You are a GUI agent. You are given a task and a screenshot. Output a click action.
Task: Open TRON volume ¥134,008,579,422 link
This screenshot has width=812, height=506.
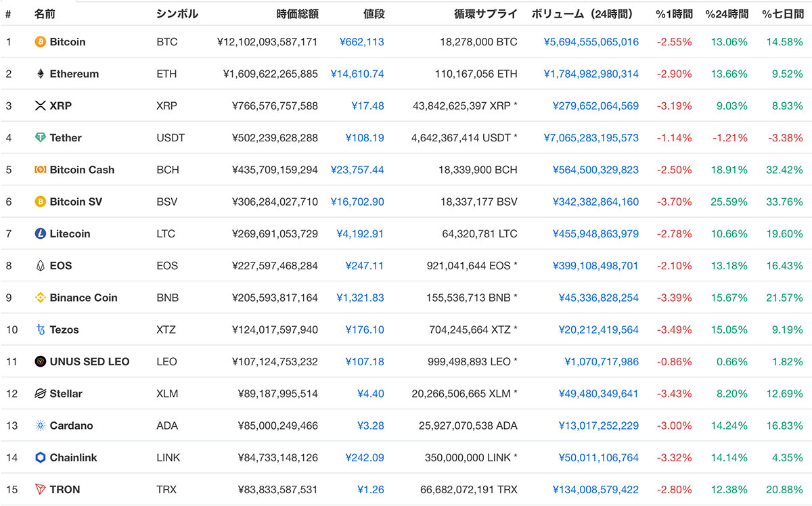[595, 489]
